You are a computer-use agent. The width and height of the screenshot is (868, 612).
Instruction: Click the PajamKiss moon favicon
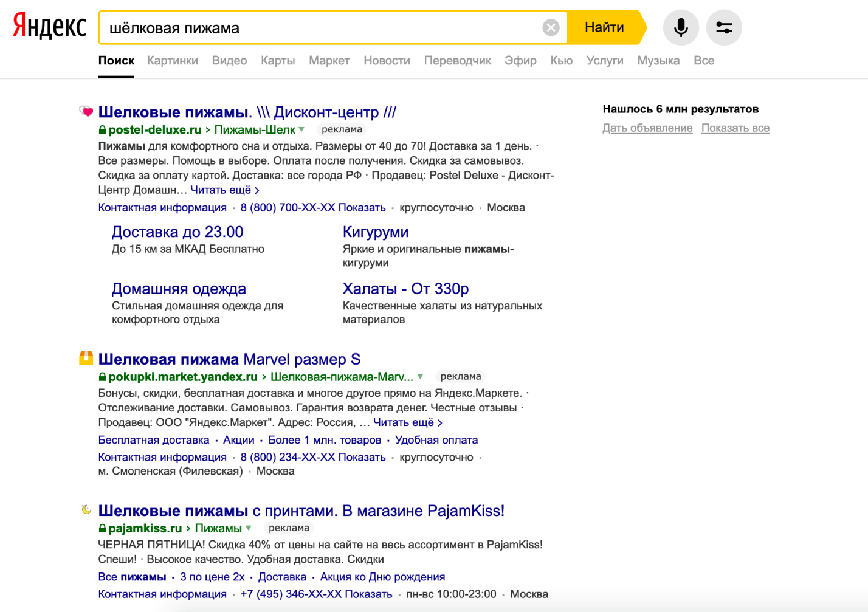pos(86,509)
